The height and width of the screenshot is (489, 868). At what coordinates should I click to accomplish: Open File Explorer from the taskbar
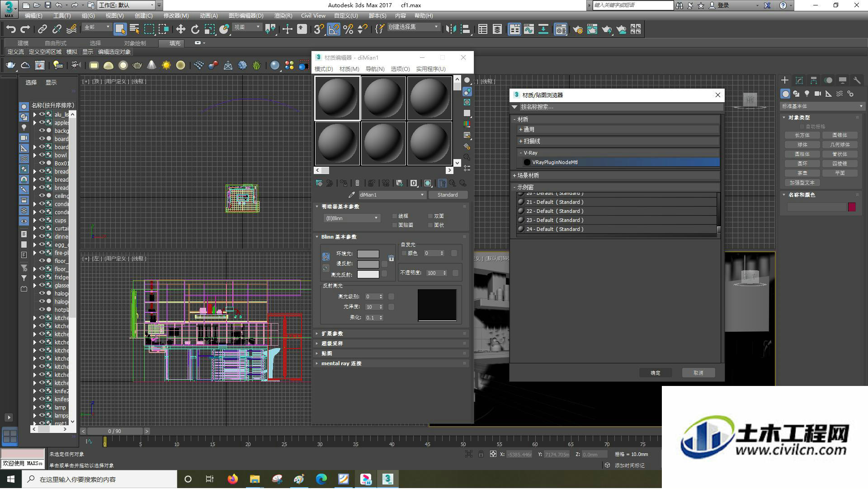click(255, 479)
